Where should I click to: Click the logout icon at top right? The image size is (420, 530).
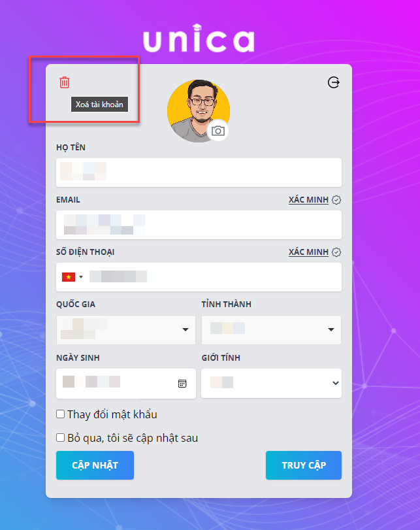[334, 82]
